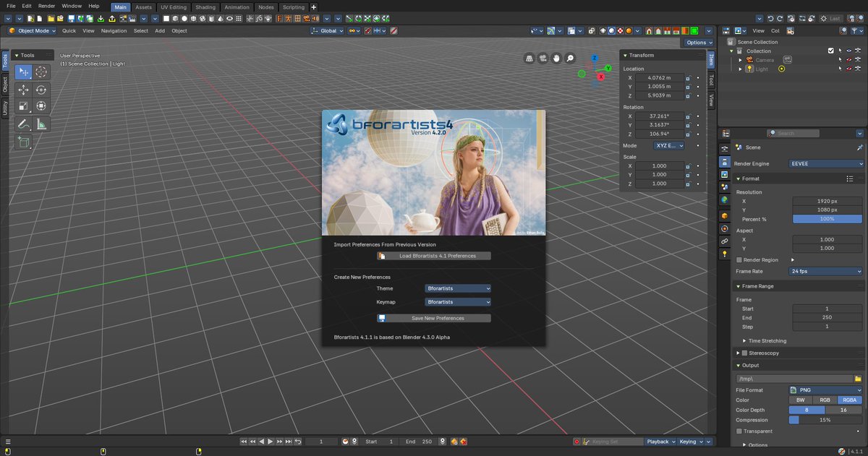Click the pin icon beside Scene
The height and width of the screenshot is (456, 868).
coord(859,147)
